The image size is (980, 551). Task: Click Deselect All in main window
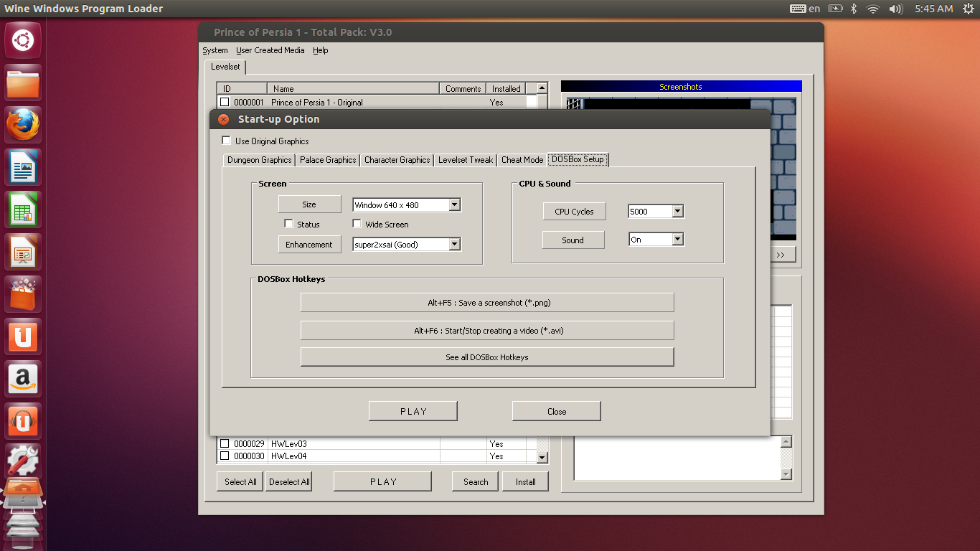[289, 481]
